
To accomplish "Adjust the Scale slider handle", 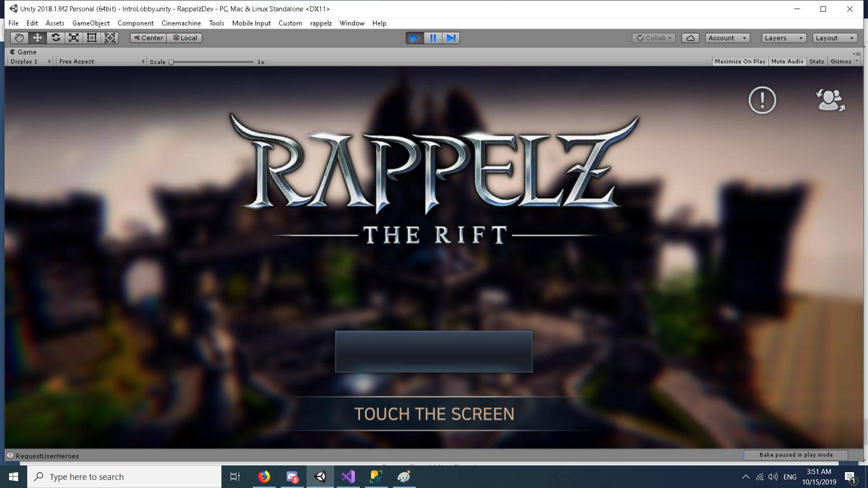I will [x=171, y=62].
